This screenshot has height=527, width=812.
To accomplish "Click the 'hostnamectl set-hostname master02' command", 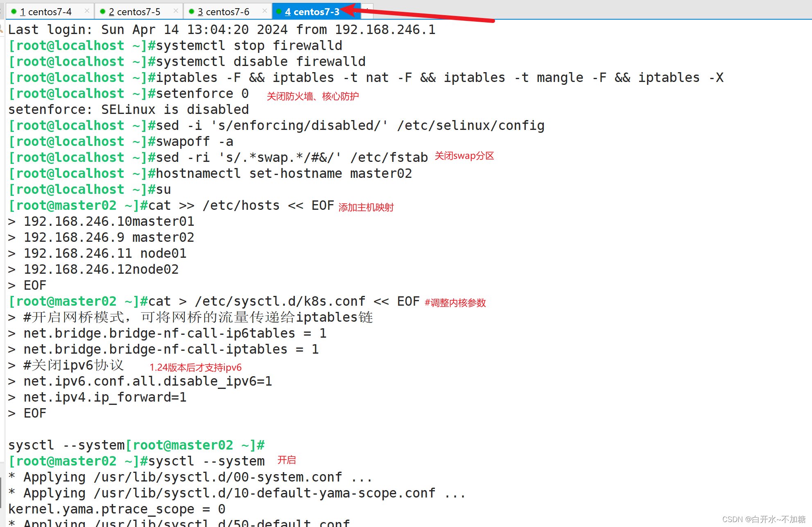I will [210, 173].
